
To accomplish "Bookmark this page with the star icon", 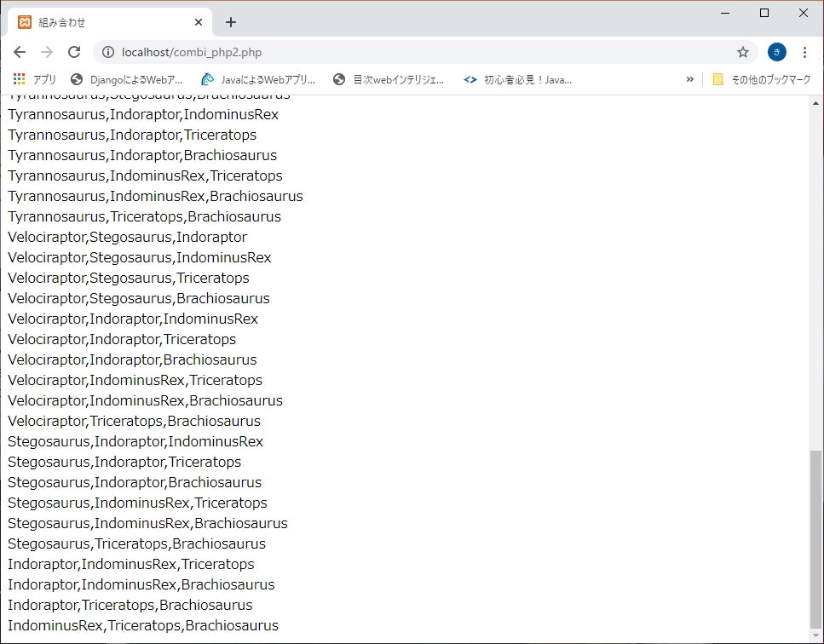I will click(x=742, y=52).
